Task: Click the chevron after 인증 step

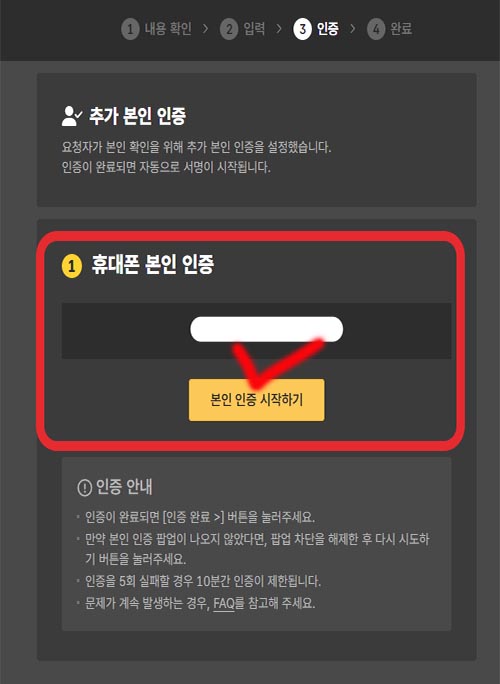Action: point(353,29)
